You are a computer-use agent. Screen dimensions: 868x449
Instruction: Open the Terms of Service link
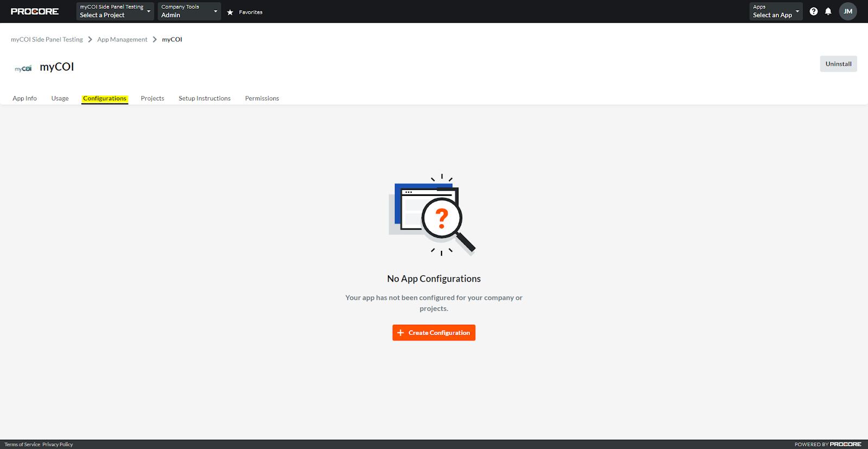[22, 445]
